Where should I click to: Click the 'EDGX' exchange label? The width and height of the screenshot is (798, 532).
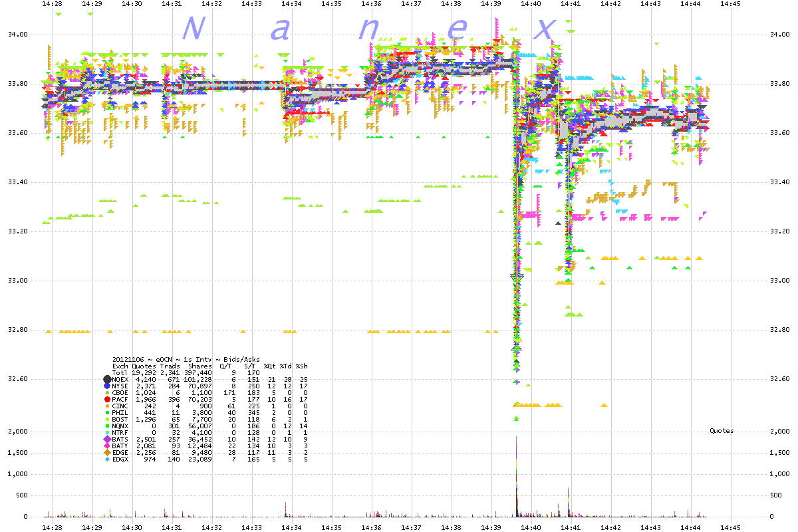point(120,460)
